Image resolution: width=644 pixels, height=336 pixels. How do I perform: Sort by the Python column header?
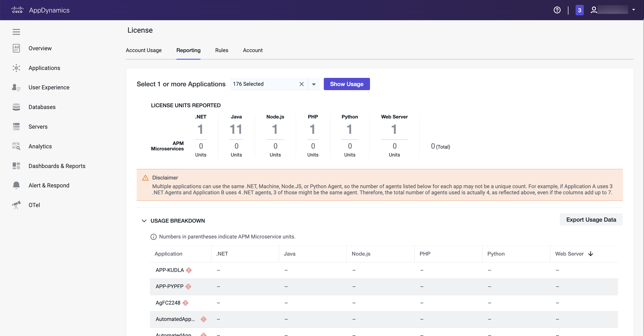pos(496,254)
